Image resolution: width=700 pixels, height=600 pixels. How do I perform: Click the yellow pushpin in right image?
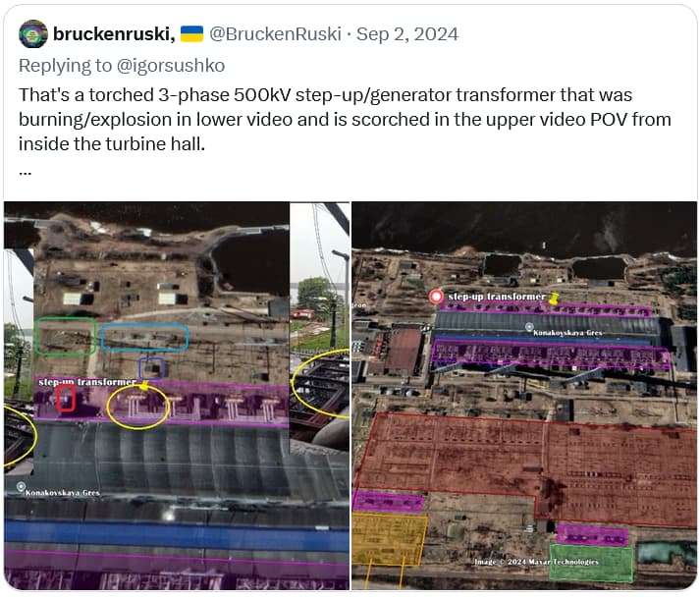(553, 299)
